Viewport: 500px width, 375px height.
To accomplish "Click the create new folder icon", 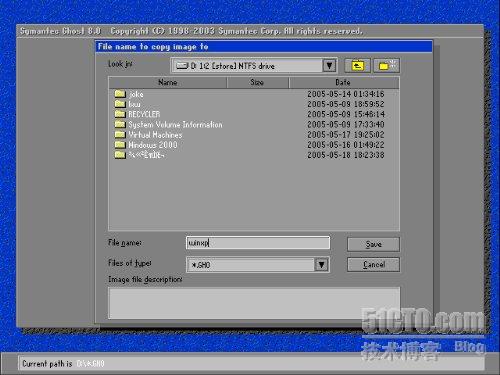I will 386,65.
